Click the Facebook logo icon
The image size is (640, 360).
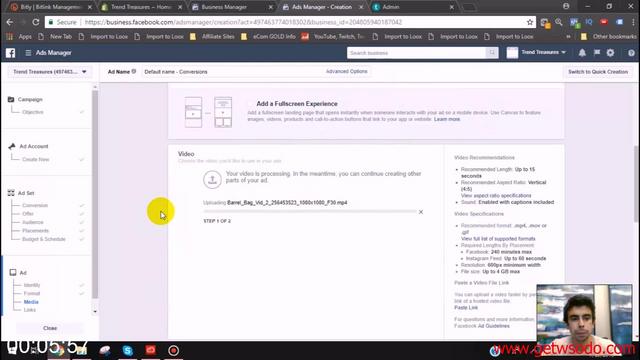click(x=11, y=53)
